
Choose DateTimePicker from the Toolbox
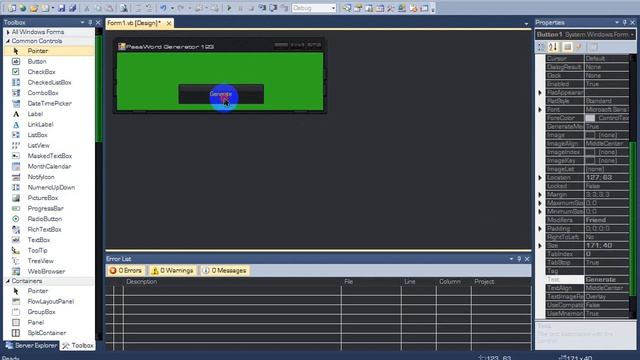49,104
